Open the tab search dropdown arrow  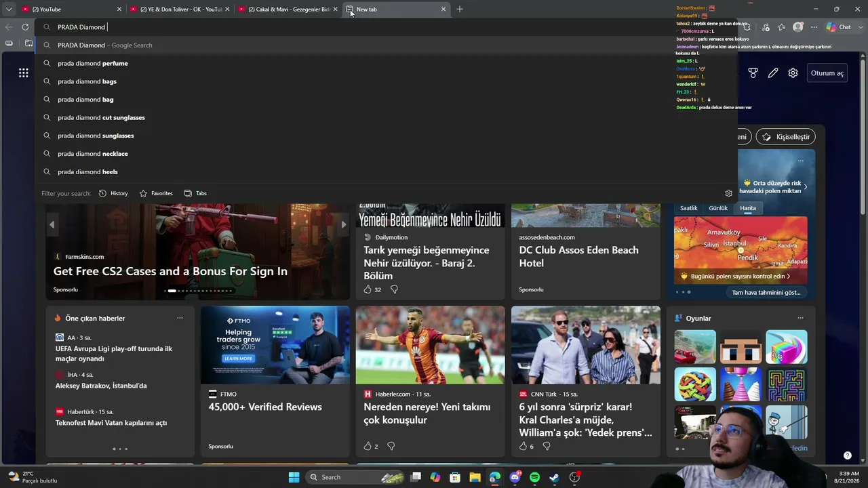(8, 9)
